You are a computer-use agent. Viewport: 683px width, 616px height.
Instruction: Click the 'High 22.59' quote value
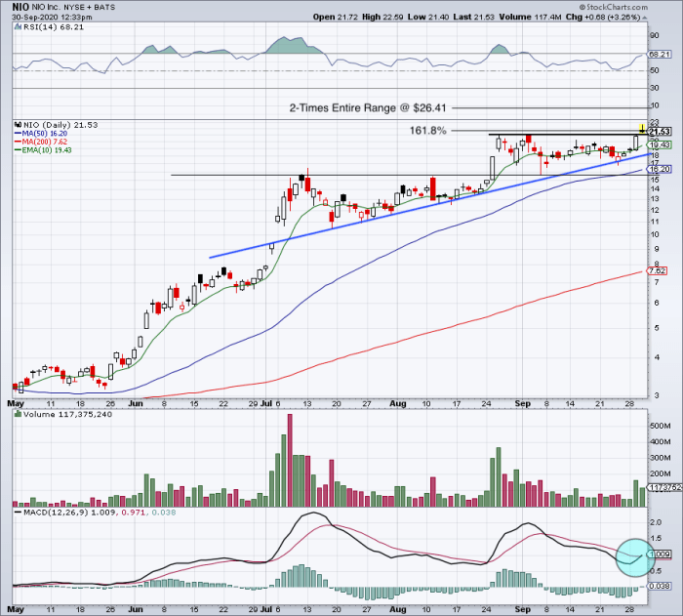[x=382, y=17]
